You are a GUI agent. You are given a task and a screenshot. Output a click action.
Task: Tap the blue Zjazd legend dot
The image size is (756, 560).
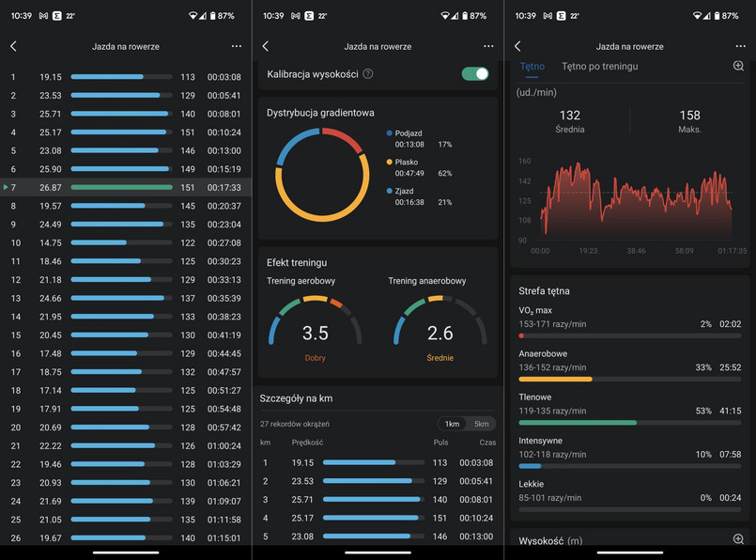(389, 191)
